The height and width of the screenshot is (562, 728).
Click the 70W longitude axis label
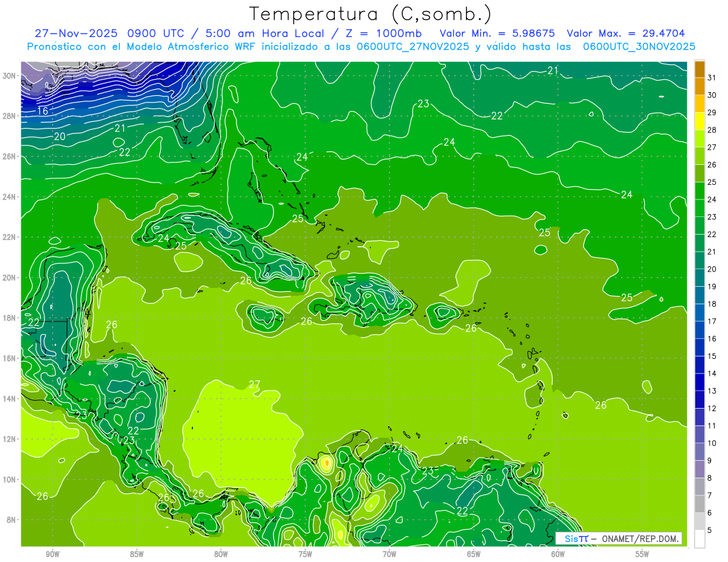coord(389,554)
